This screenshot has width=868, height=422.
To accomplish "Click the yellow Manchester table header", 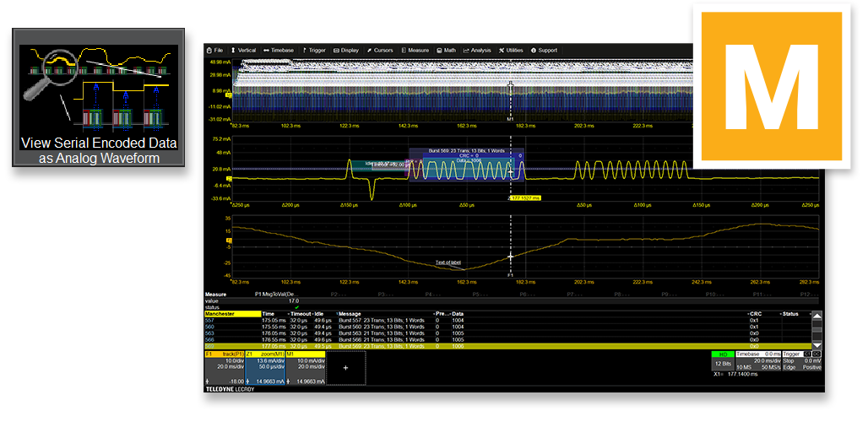I will click(x=232, y=314).
